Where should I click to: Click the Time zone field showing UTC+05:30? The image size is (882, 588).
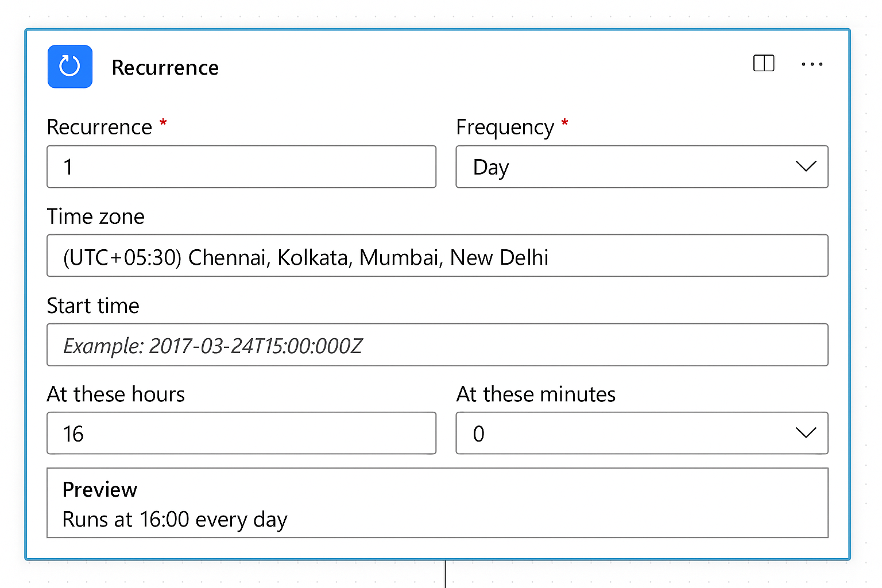coord(436,256)
